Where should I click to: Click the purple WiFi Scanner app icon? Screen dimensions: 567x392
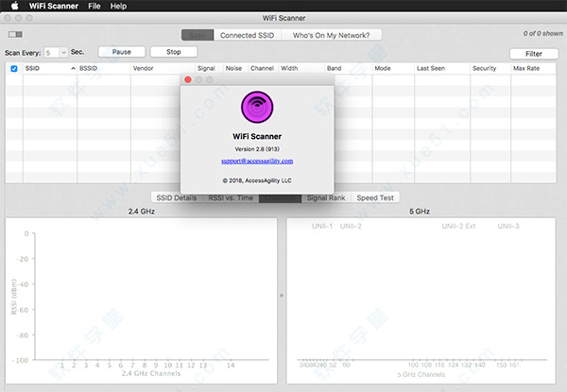[257, 108]
